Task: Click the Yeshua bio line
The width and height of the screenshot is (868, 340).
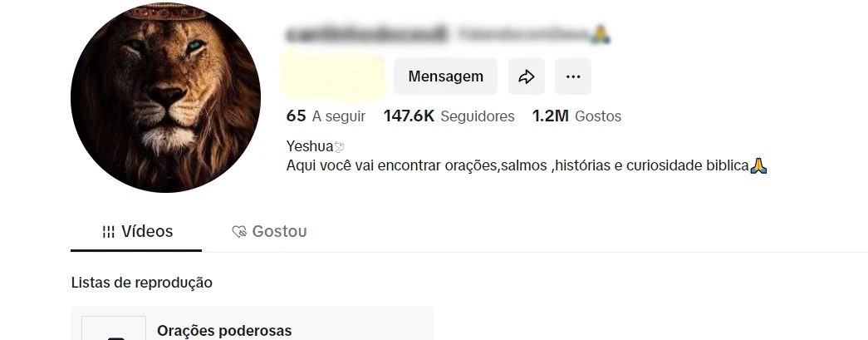Action: click(316, 147)
